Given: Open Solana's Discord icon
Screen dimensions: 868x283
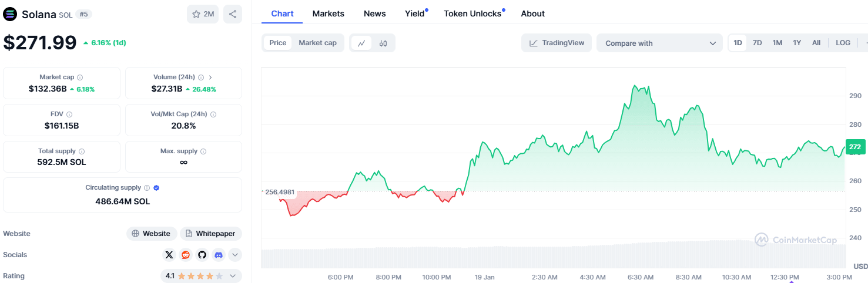Looking at the screenshot, I should tap(219, 255).
